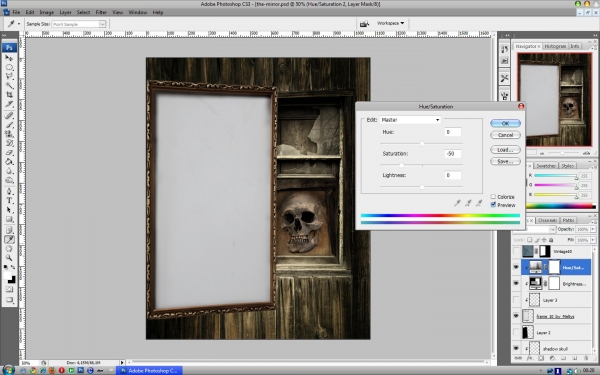
Task: Switch to the Channels tab
Action: (548, 220)
